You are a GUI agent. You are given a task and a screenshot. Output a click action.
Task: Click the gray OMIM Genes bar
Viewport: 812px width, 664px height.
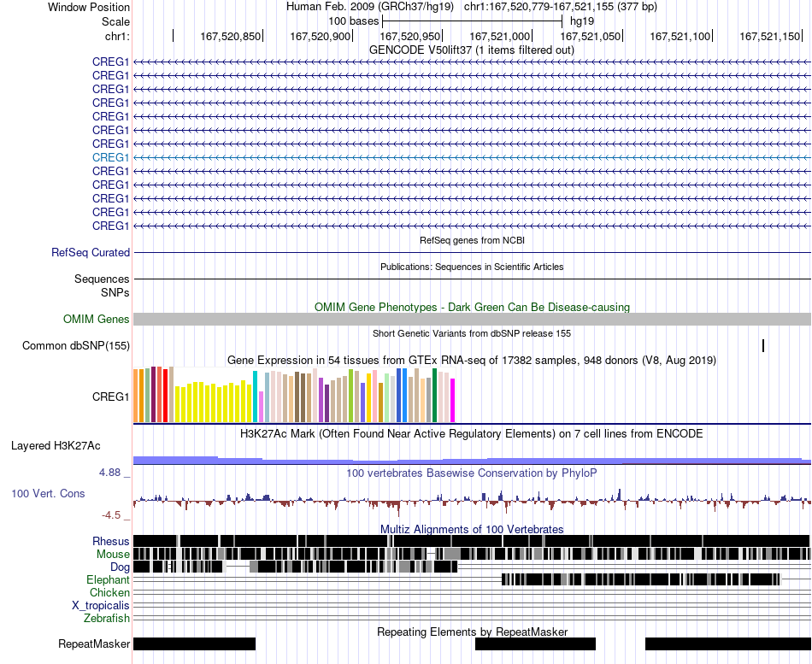(x=472, y=319)
